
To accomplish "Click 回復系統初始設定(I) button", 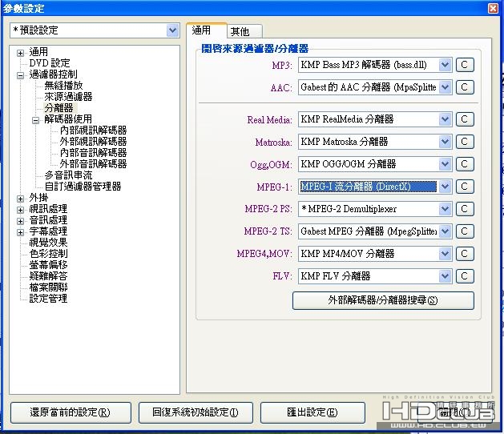I will pos(196,412).
